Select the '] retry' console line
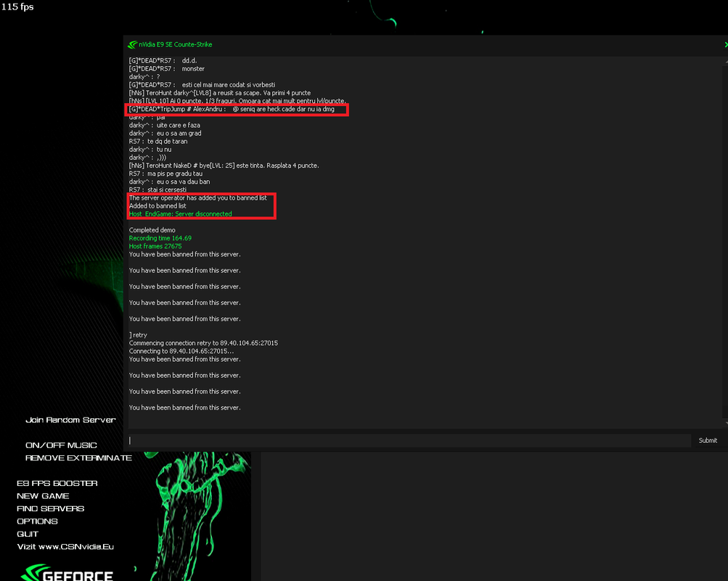This screenshot has width=728, height=581. click(x=138, y=335)
